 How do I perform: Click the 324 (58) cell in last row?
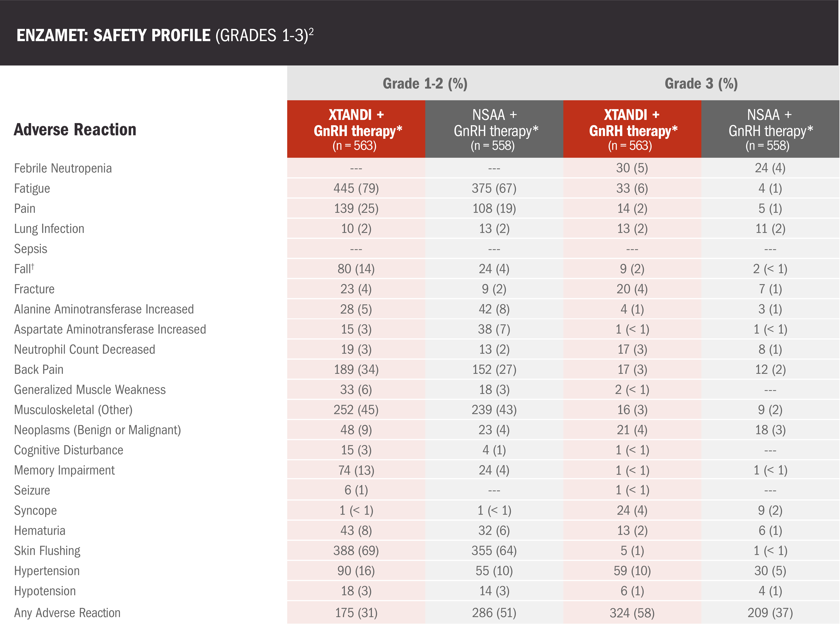[x=632, y=613]
